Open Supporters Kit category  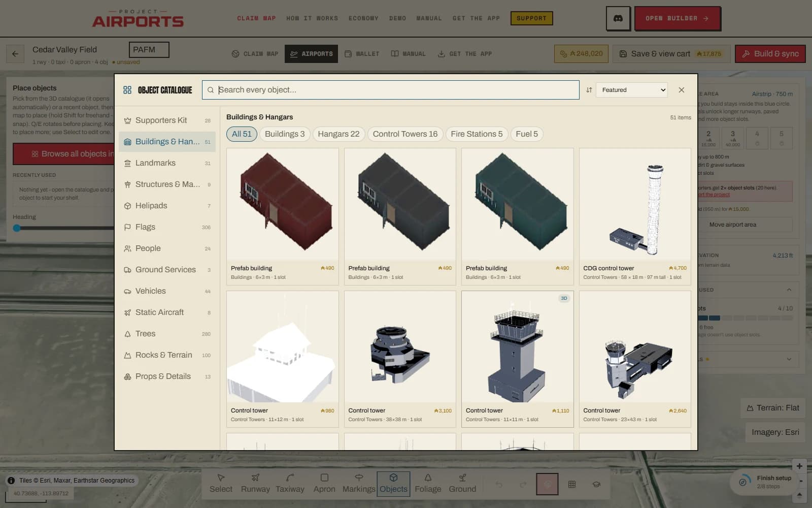[x=167, y=120]
